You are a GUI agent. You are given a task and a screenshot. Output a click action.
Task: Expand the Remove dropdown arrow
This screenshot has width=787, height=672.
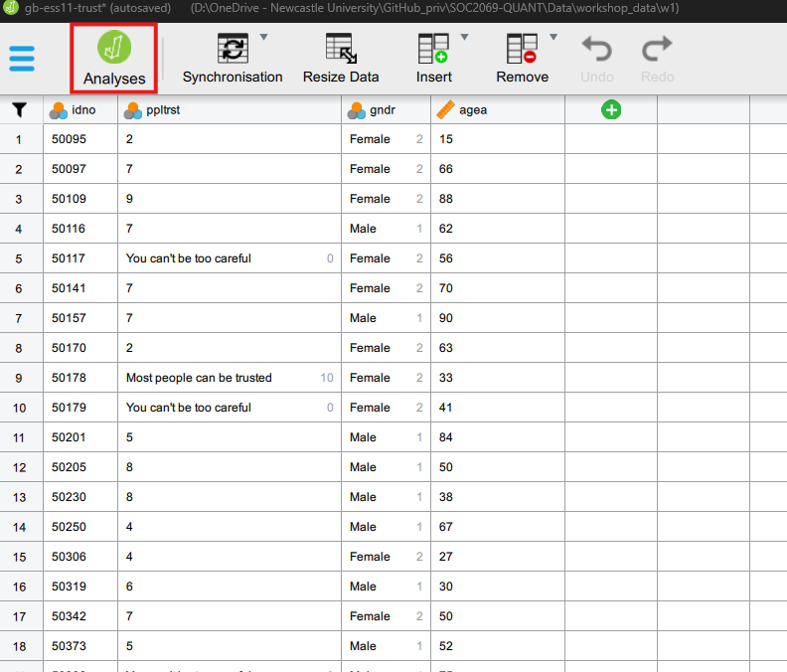[x=553, y=38]
